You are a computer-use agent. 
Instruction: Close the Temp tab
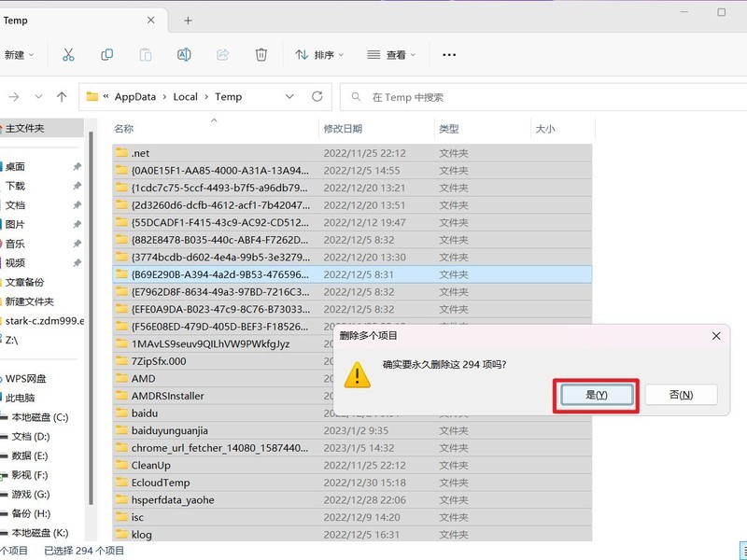151,20
